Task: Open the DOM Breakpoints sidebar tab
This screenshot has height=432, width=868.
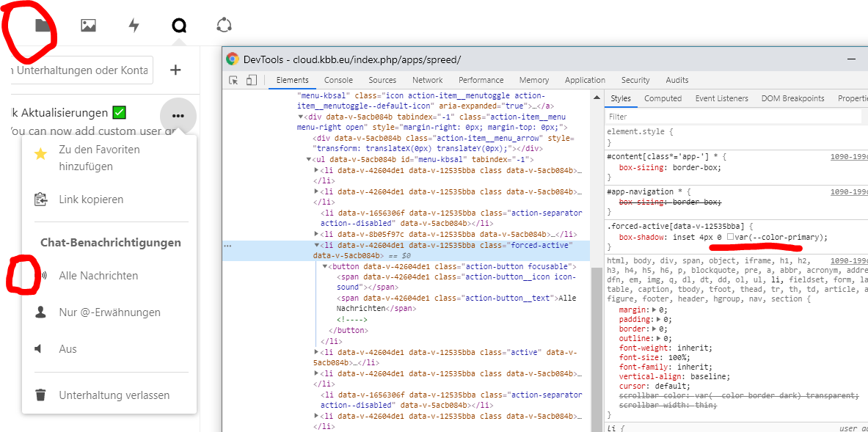Action: pos(792,98)
